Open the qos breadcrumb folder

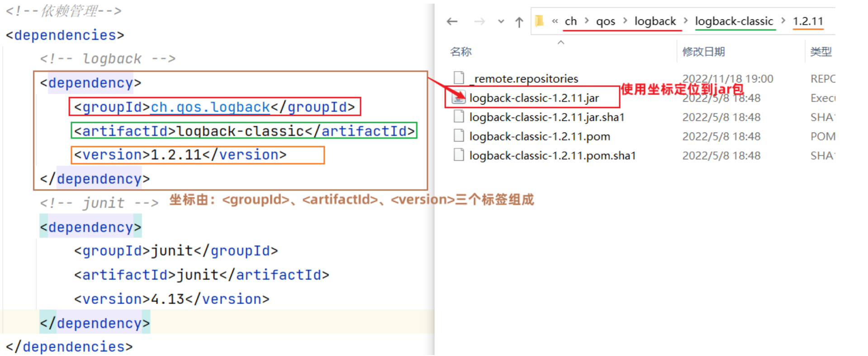606,21
